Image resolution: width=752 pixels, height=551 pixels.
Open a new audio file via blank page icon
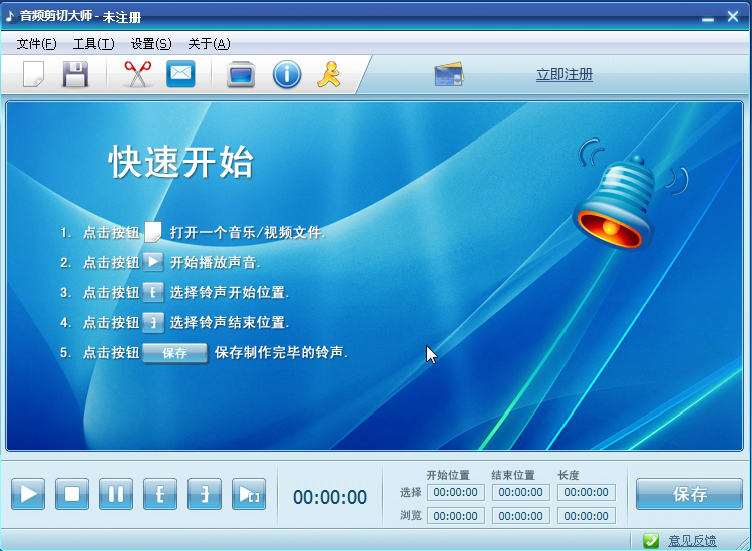[x=34, y=74]
